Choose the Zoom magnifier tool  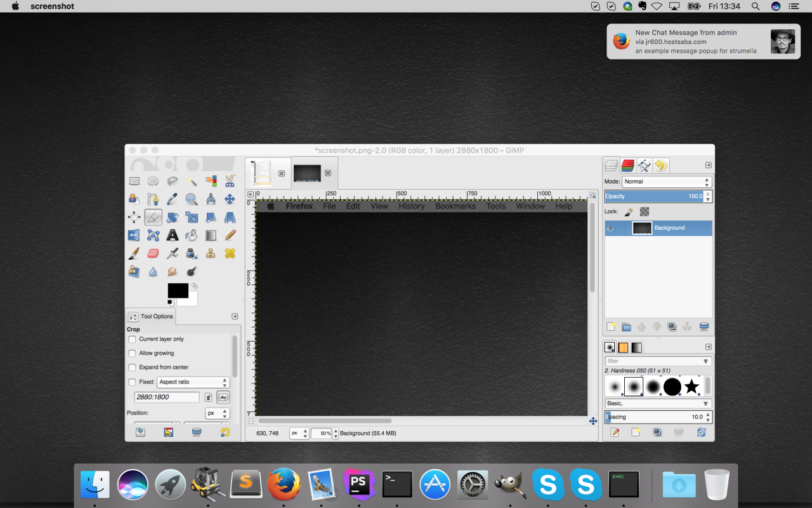pos(191,199)
